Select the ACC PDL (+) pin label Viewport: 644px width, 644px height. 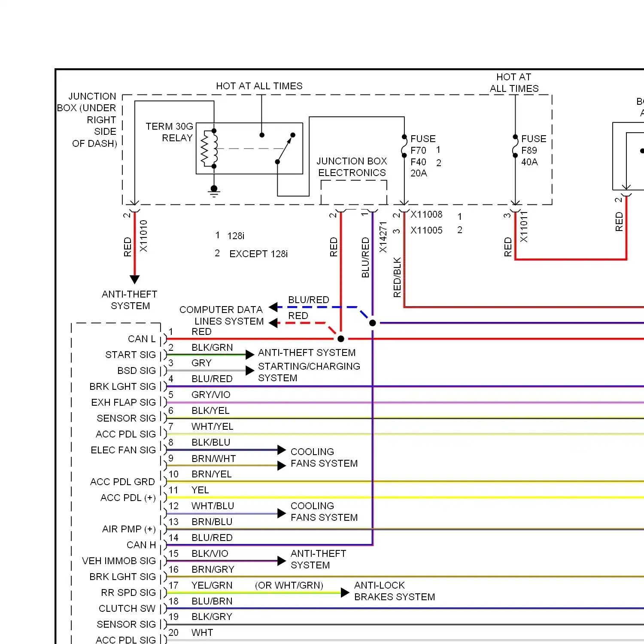[128, 498]
